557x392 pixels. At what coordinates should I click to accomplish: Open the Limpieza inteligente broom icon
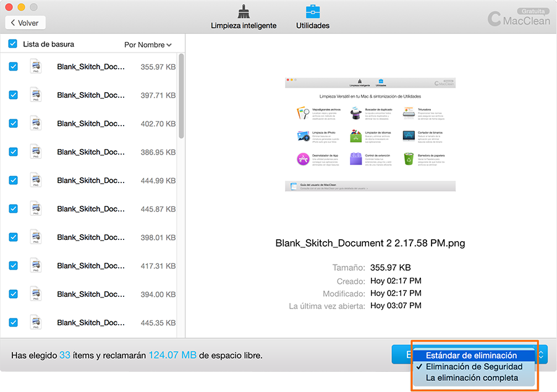(243, 12)
